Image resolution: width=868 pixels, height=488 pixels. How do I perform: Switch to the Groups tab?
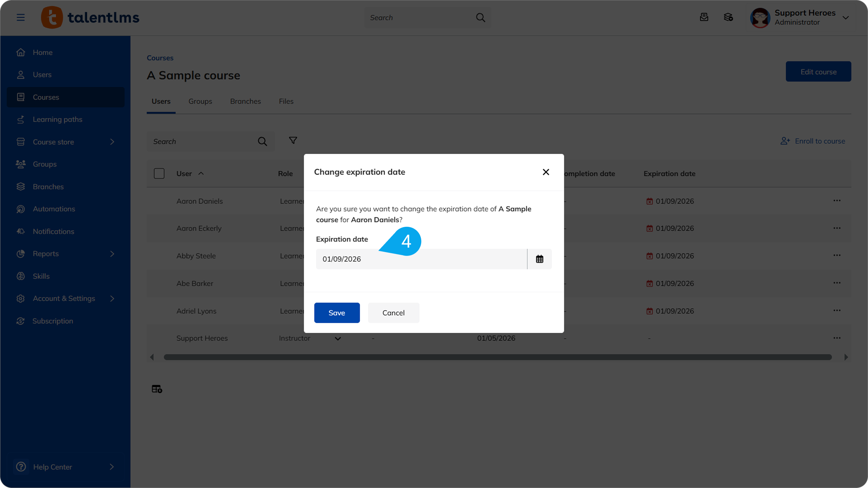tap(200, 101)
